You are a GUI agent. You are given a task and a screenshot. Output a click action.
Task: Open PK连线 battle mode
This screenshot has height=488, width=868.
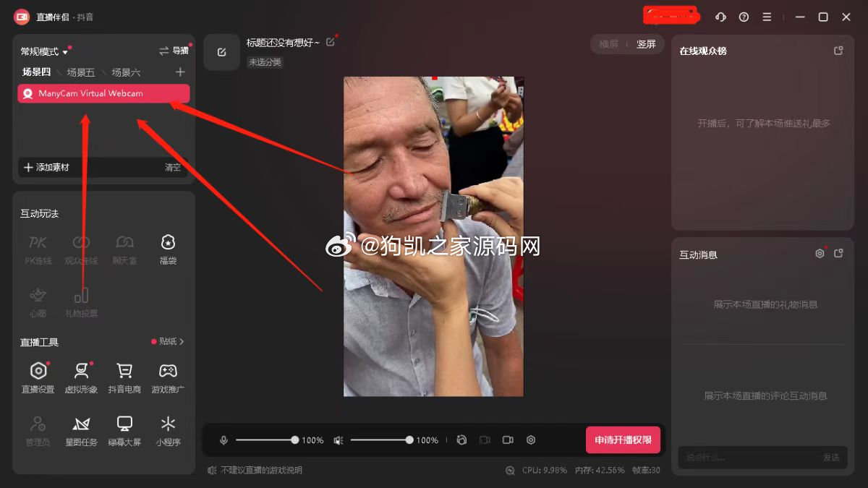(x=38, y=249)
